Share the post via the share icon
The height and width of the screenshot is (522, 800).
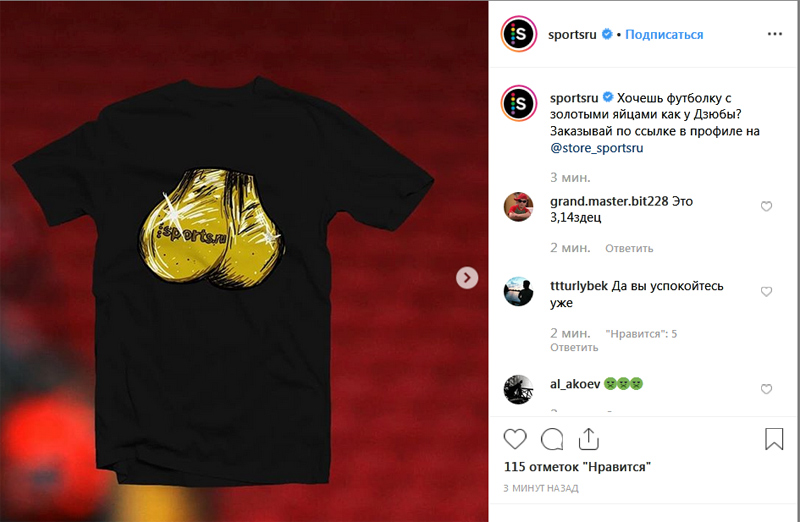(588, 439)
